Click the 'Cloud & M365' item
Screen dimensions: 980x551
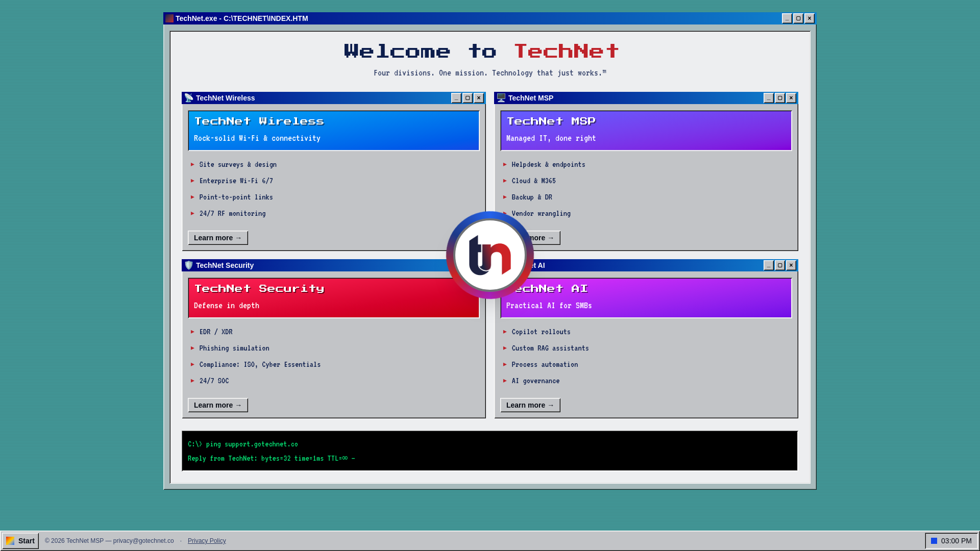[534, 181]
